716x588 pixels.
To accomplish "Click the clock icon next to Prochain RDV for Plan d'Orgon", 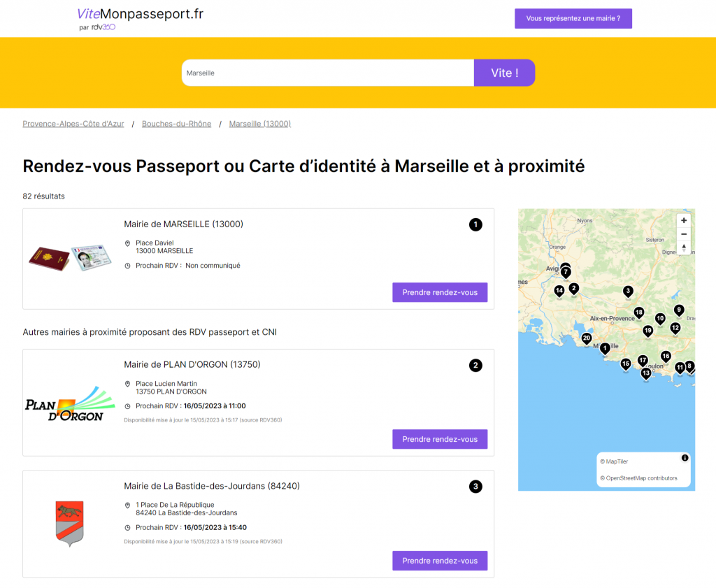I will tap(127, 406).
